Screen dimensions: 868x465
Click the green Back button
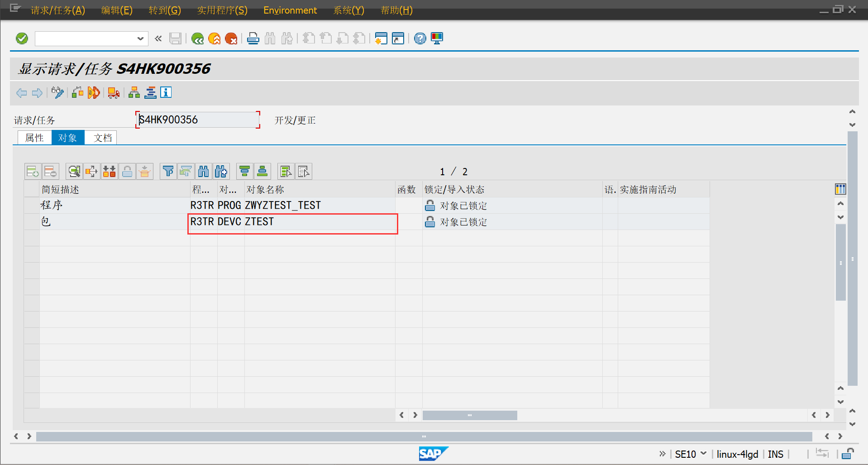tap(197, 39)
